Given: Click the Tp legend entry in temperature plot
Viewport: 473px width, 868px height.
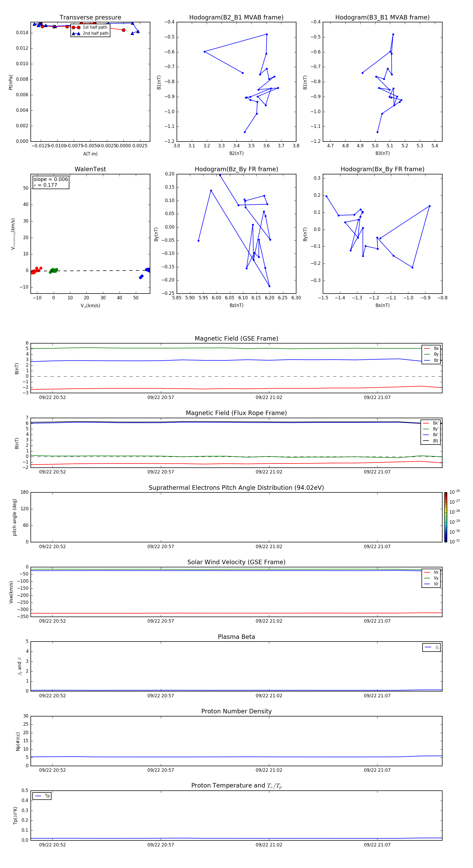Looking at the screenshot, I should click(42, 796).
